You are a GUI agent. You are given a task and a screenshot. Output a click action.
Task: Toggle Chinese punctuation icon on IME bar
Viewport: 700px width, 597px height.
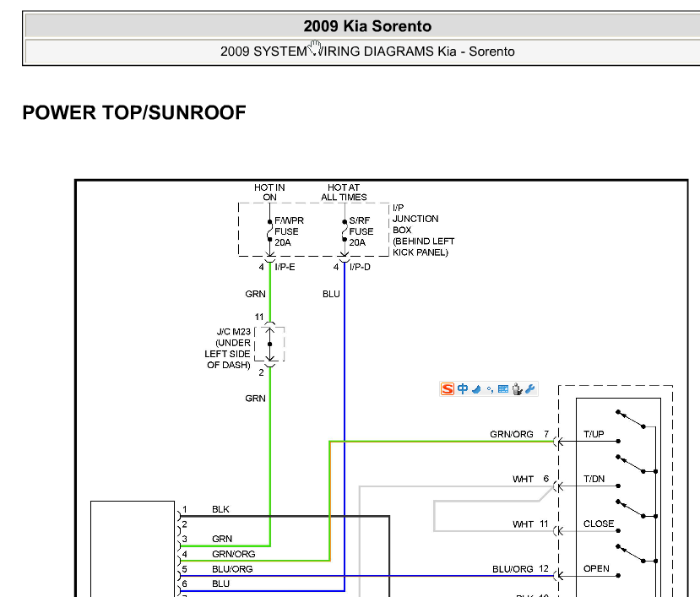pos(490,390)
